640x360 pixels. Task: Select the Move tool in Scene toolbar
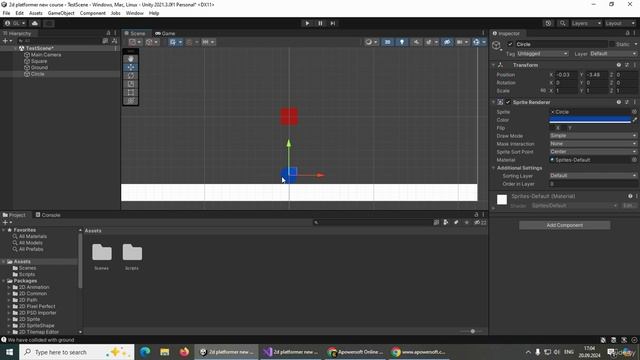click(131, 67)
